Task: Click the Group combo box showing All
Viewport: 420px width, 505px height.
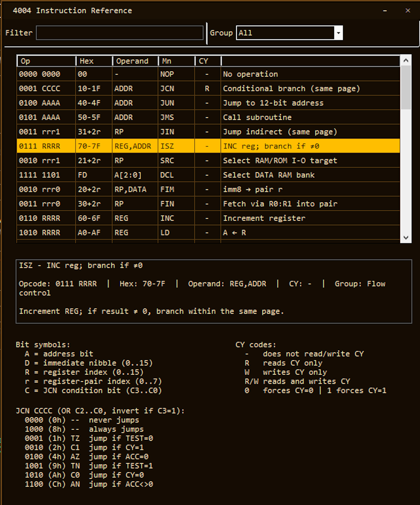Action: (x=289, y=33)
